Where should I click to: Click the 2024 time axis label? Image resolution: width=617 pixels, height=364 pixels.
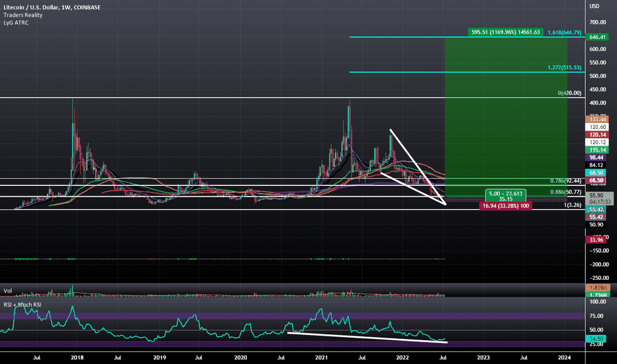tap(565, 357)
